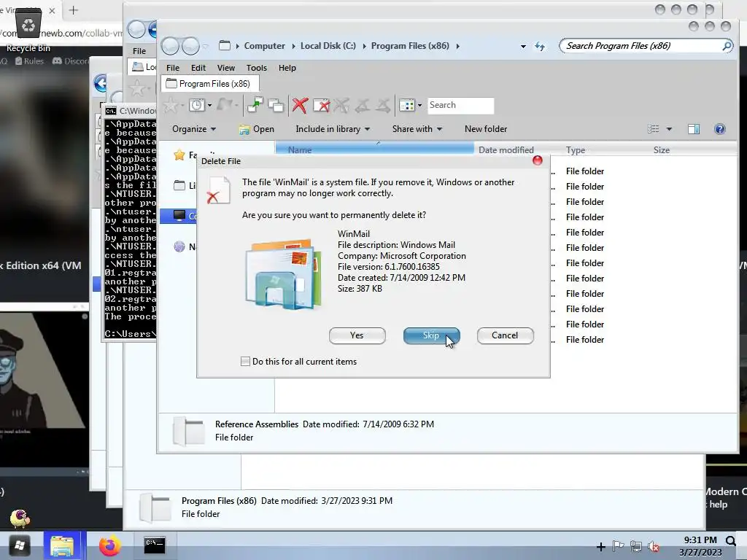Click Local Disk (C:) breadcrumb
Screen dimensions: 747x560
coord(328,46)
